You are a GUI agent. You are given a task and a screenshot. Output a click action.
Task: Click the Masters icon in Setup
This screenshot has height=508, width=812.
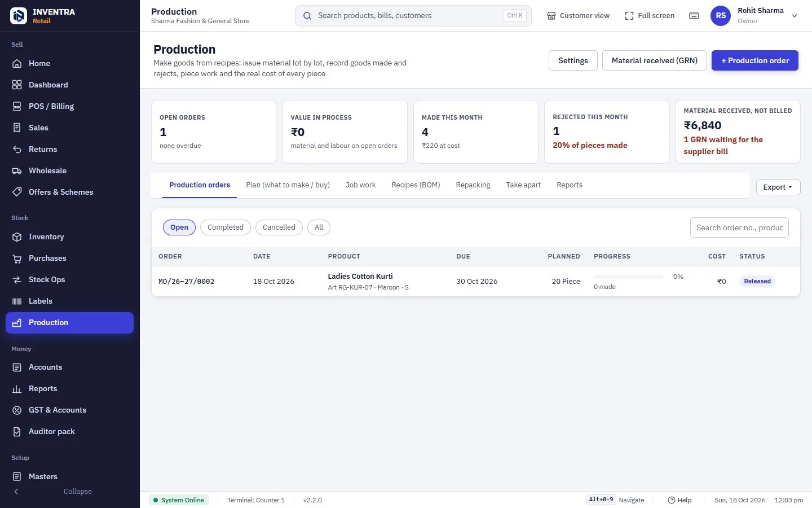coord(17,476)
